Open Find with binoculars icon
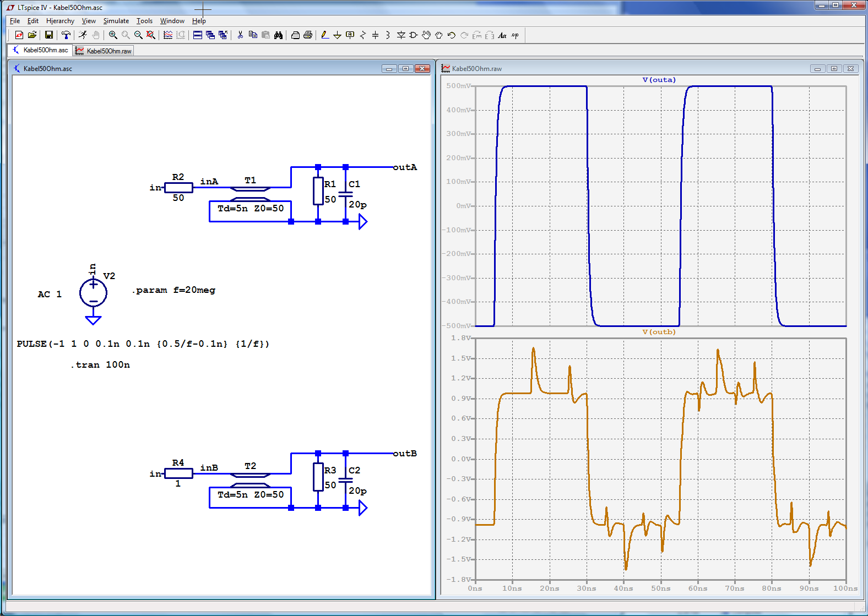Image resolution: width=868 pixels, height=616 pixels. 278,35
